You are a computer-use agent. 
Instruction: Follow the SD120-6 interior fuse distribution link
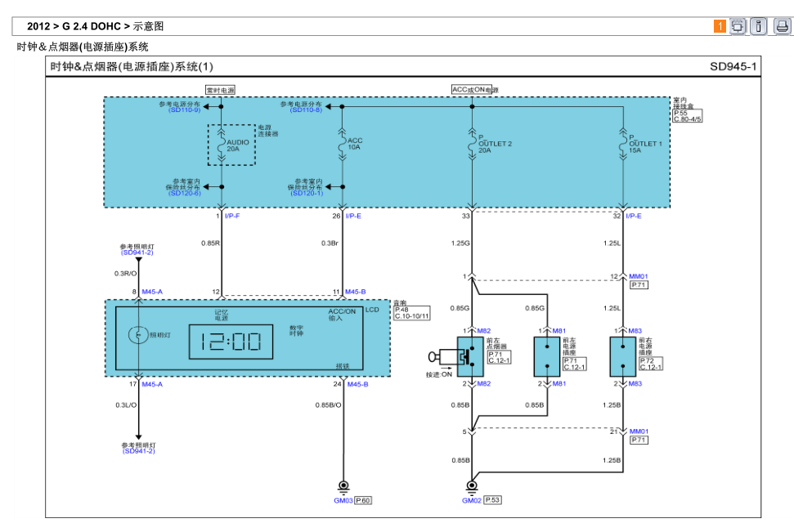click(x=184, y=194)
